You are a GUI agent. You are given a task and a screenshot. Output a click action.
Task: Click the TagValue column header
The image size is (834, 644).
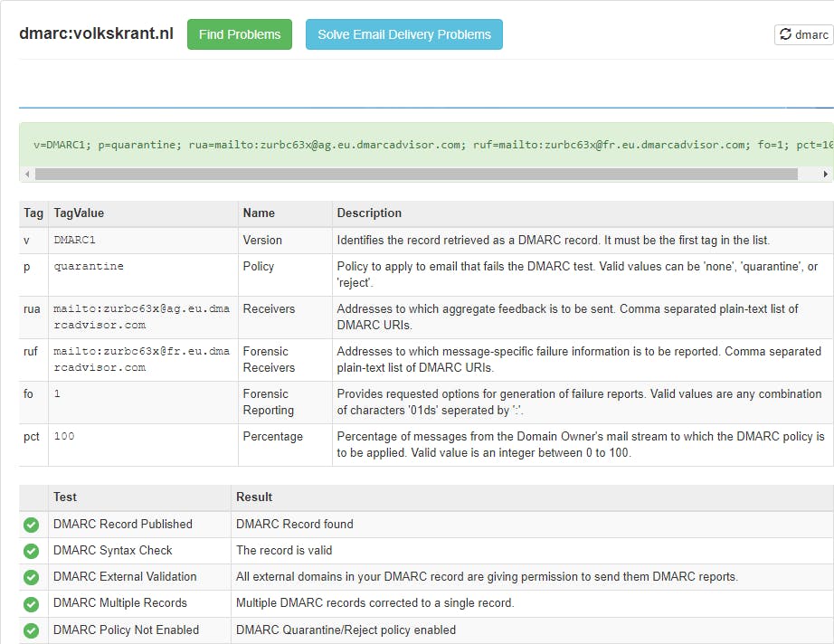(x=79, y=213)
